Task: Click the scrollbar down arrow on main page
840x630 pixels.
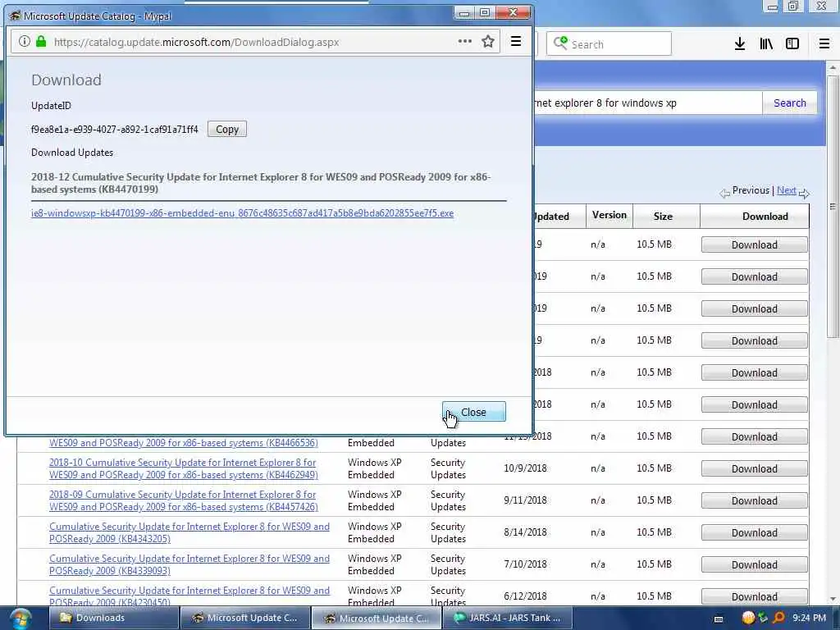Action: pyautogui.click(x=832, y=599)
